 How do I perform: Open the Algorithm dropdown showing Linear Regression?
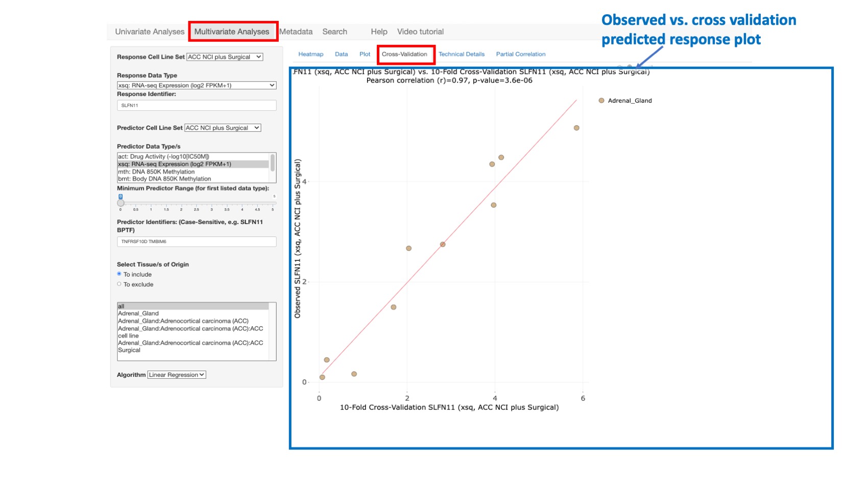pos(176,374)
